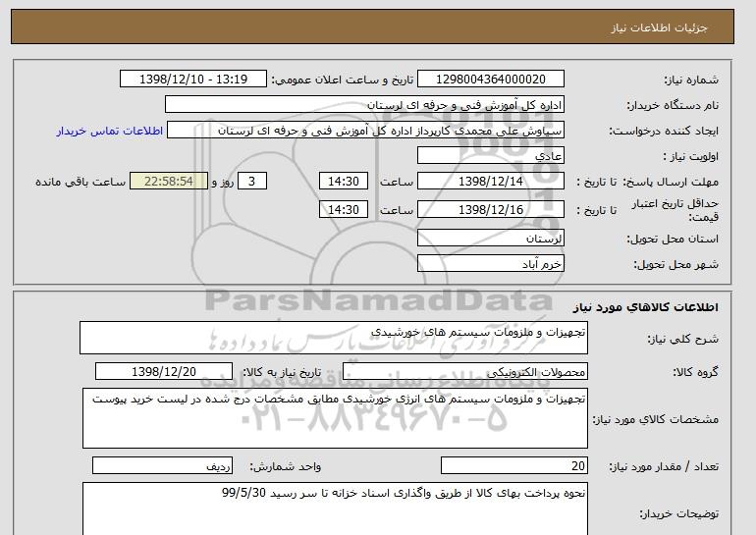Click the countdown timer 22:58:54
This screenshot has width=756, height=535.
[x=169, y=182]
